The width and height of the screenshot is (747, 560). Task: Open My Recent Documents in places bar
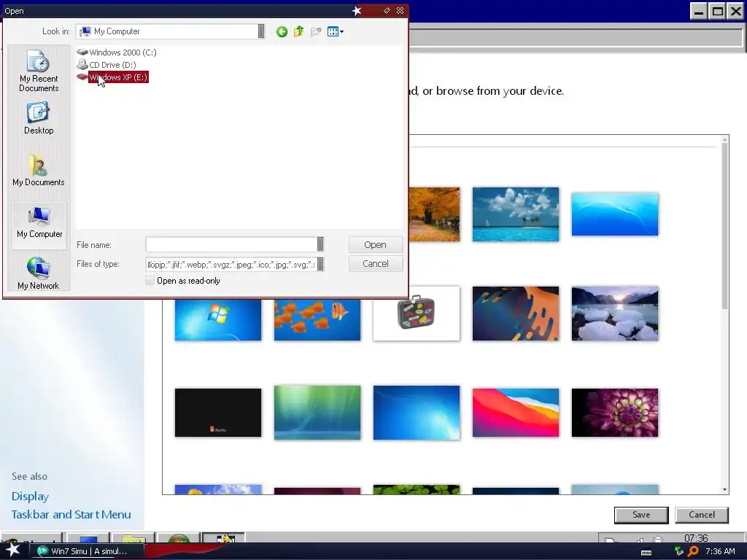click(39, 71)
